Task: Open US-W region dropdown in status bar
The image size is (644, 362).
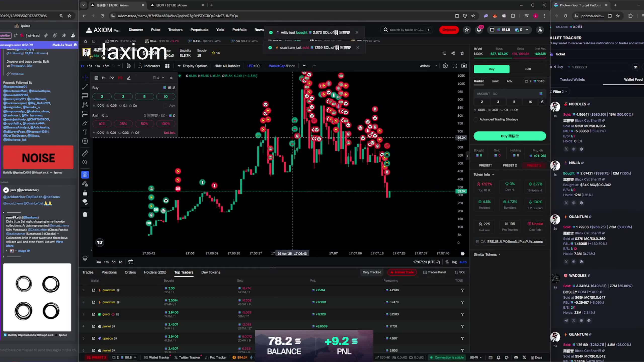Action: (x=475, y=357)
